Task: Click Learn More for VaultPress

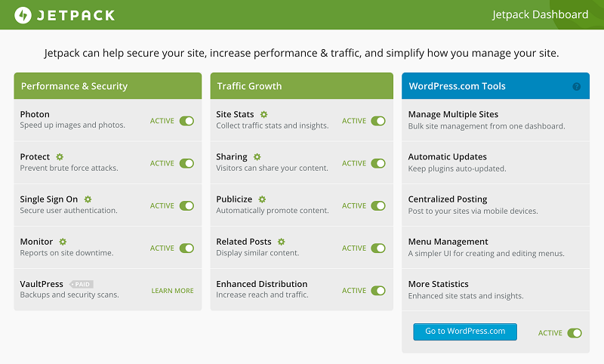Action: coord(172,291)
